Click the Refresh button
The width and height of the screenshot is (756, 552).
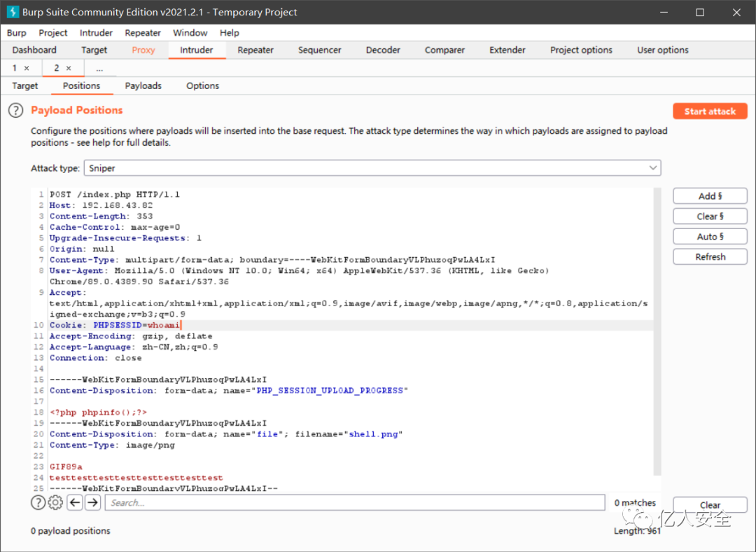(x=710, y=256)
